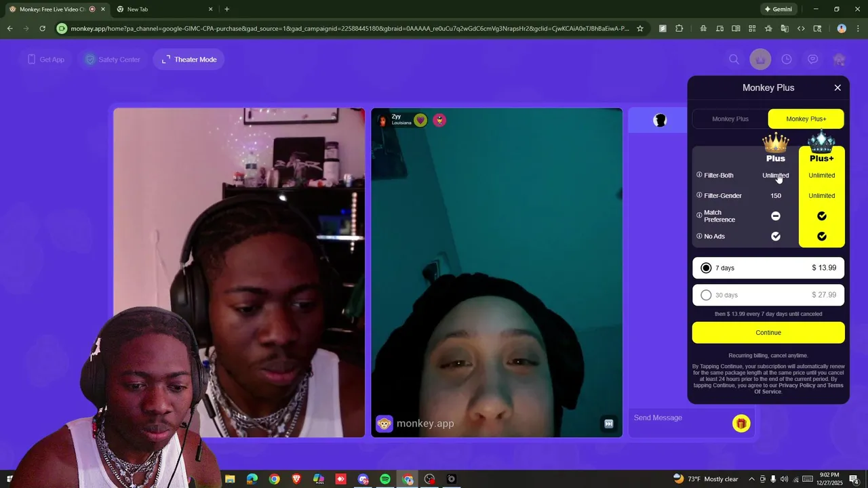Open the Extensions puzzle icon
The height and width of the screenshot is (488, 868).
[679, 28]
